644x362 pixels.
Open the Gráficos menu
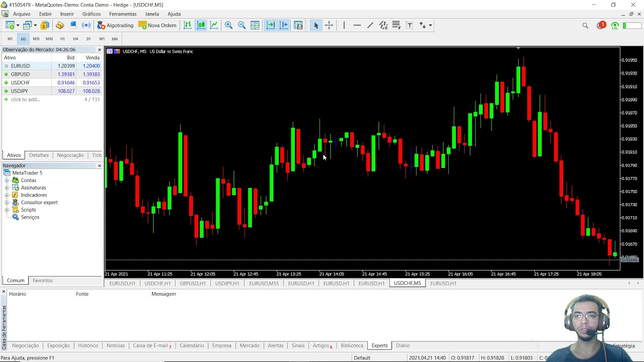(x=92, y=14)
